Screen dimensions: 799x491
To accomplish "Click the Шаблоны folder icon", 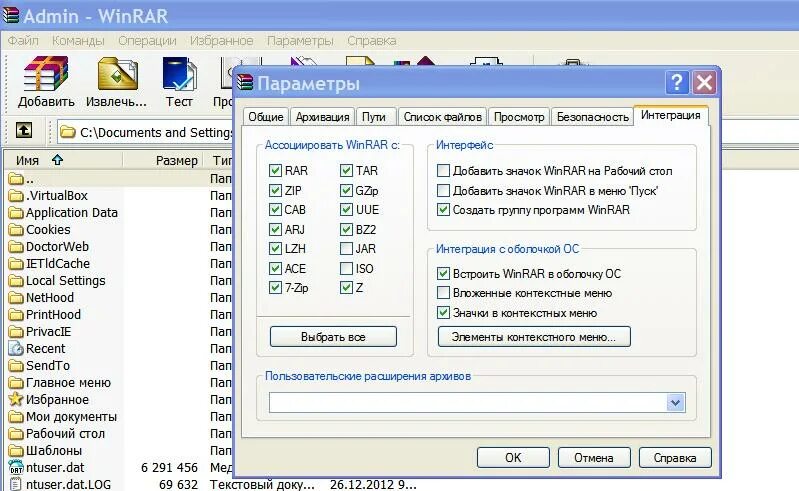I will point(16,450).
